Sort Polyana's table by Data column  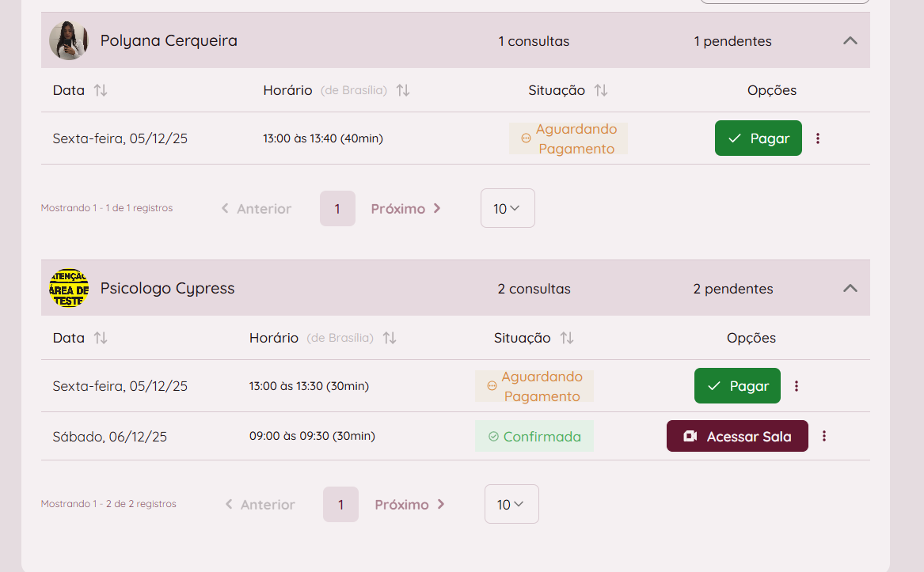[x=101, y=90]
